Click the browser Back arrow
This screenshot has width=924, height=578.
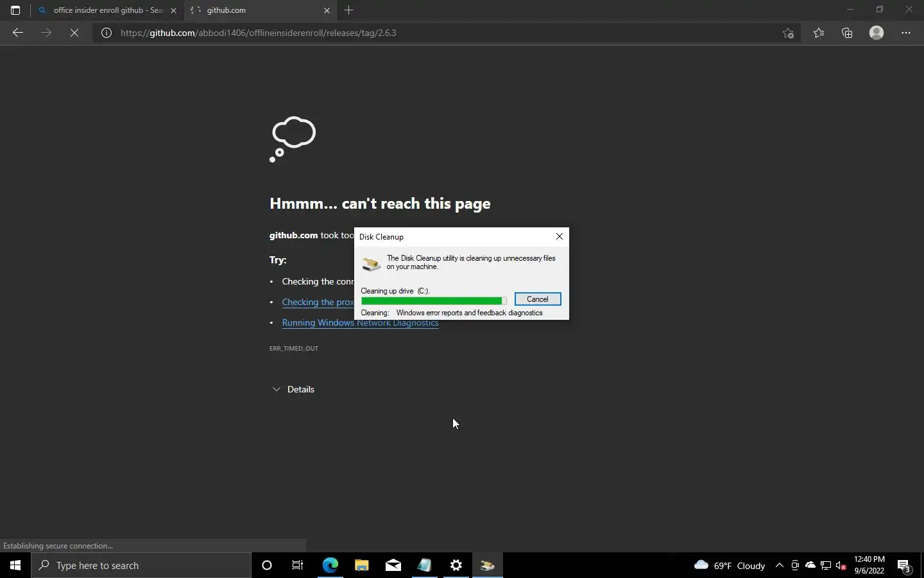(x=18, y=33)
